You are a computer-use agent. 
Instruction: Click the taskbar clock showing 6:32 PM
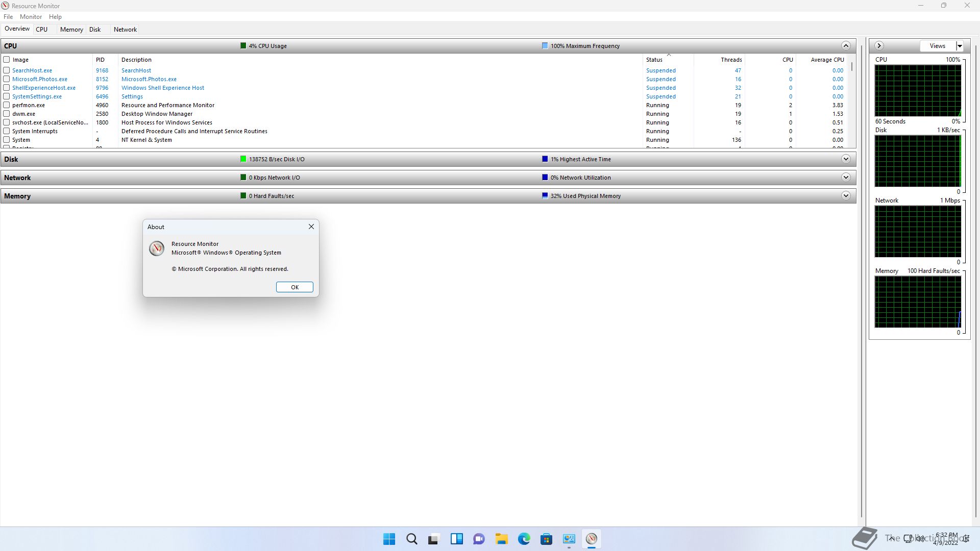[946, 539]
